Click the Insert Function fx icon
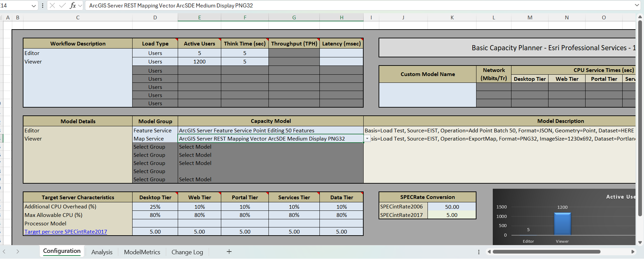Image resolution: width=644 pixels, height=259 pixels. [73, 5]
